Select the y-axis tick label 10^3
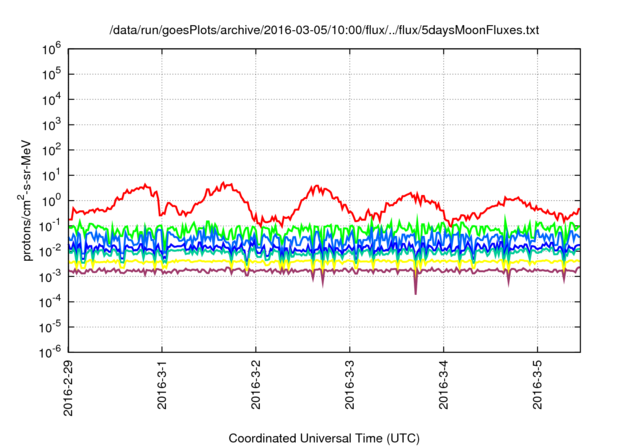Screen dimensions: 640x448 click(x=51, y=125)
